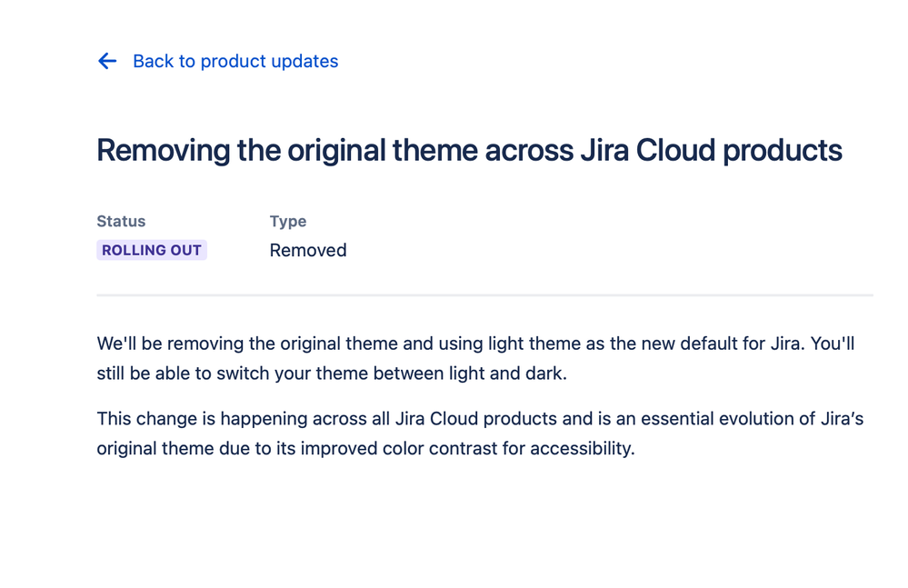
Task: Click the Type label
Action: 288,221
